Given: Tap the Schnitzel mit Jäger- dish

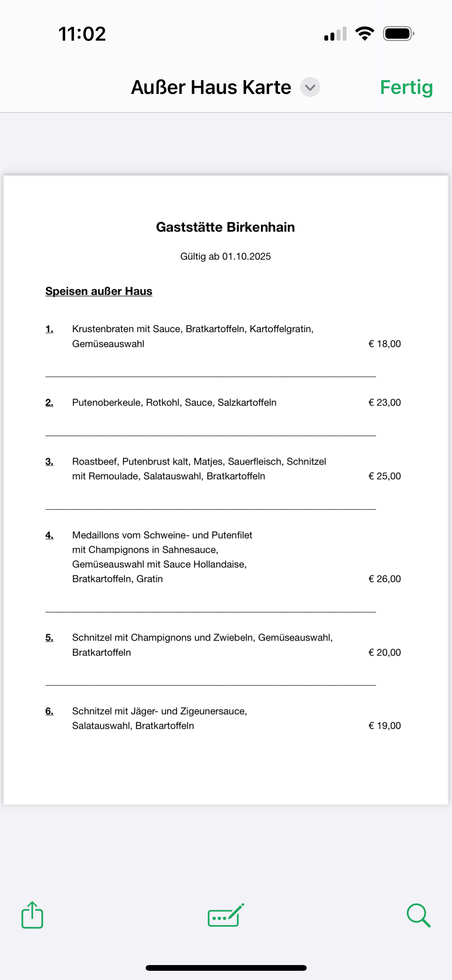Looking at the screenshot, I should [x=159, y=711].
